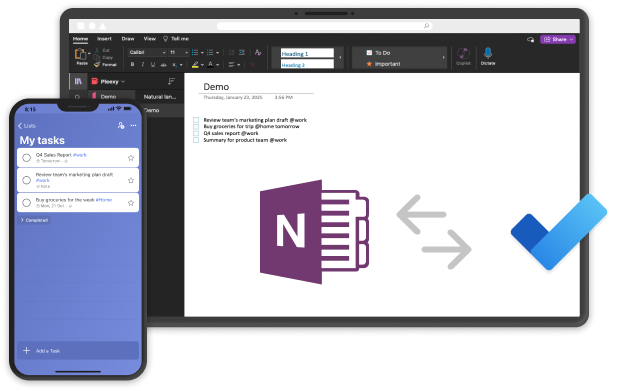This screenshot has width=619, height=391.
Task: Apply the Heading 1 style
Action: pyautogui.click(x=307, y=53)
